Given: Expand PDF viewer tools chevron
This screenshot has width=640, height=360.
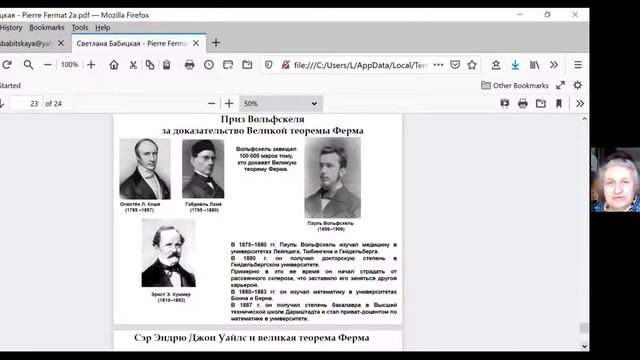Looking at the screenshot, I should (x=580, y=104).
